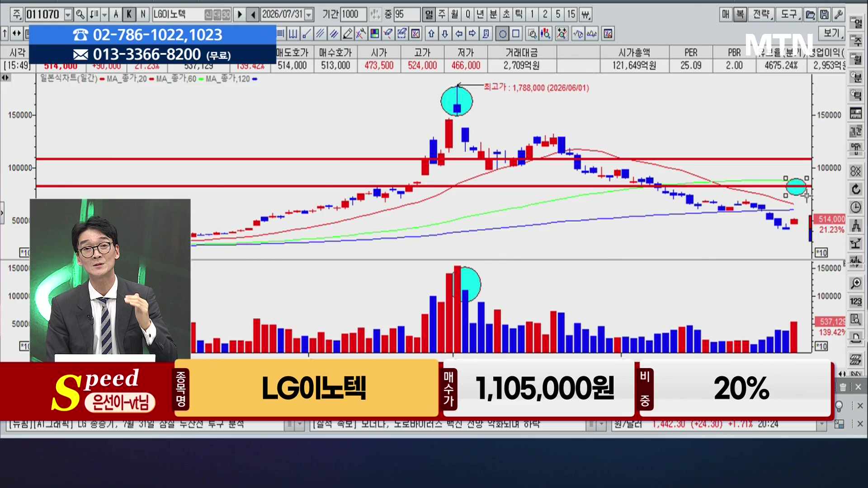
Task: Toggle the K market filter button
Action: click(x=129, y=14)
